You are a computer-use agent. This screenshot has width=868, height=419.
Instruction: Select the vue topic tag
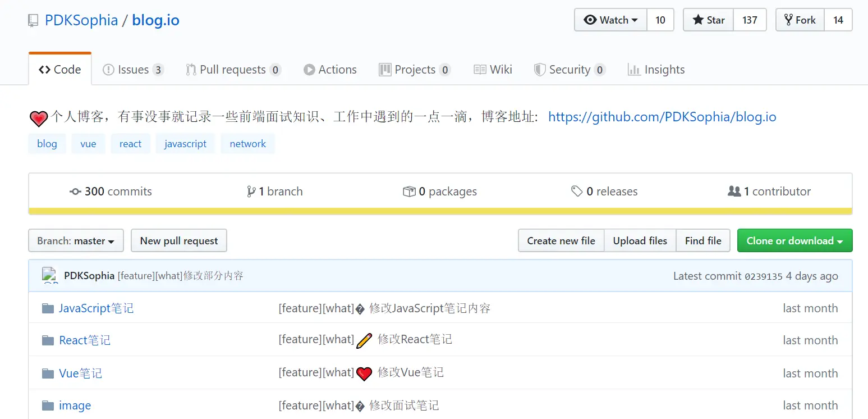click(x=88, y=144)
